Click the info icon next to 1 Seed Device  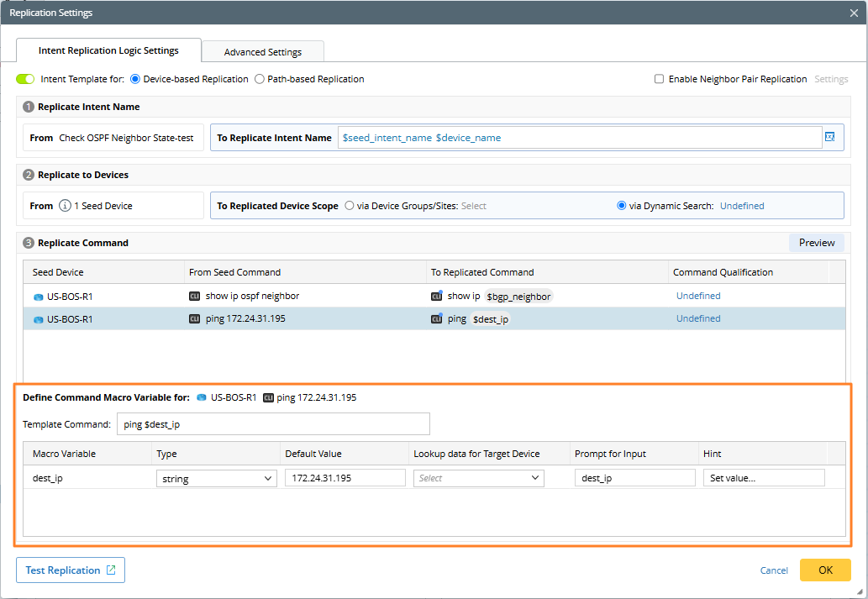(65, 206)
